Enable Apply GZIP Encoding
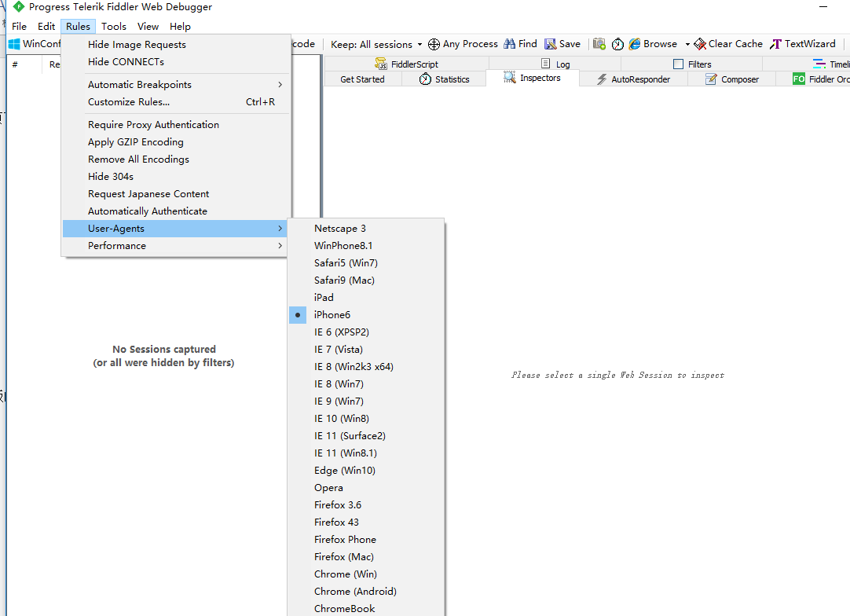850x616 pixels. point(176,142)
